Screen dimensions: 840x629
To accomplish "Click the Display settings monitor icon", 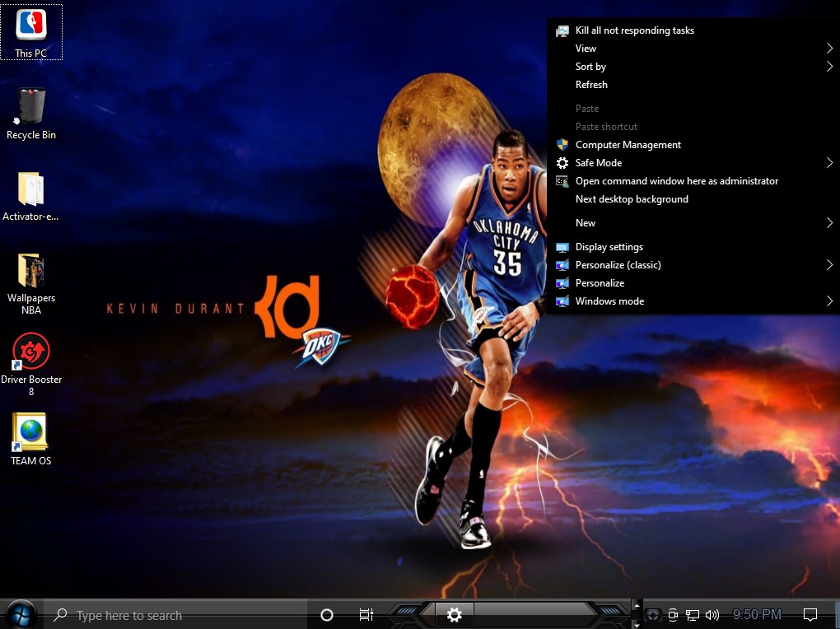I will (562, 247).
